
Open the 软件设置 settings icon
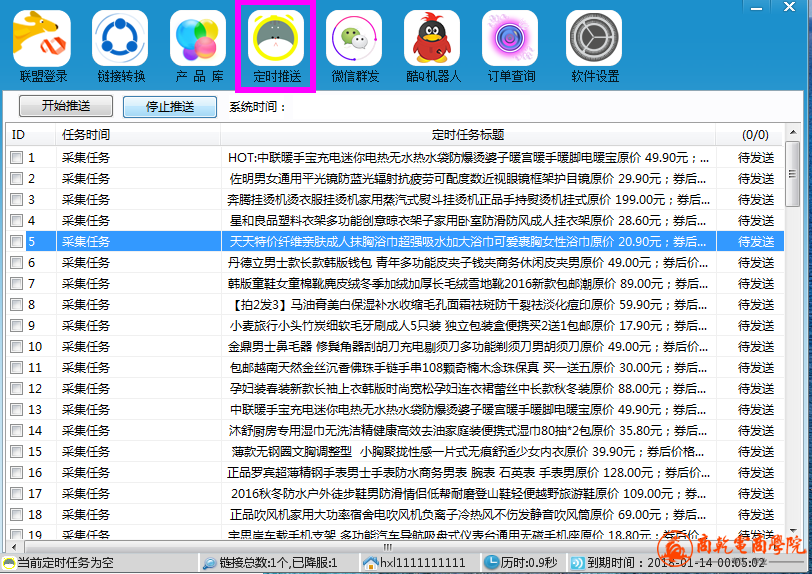595,39
